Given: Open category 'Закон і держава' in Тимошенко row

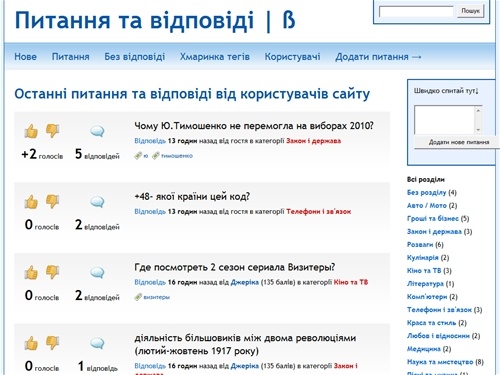Looking at the screenshot, I should (313, 141).
